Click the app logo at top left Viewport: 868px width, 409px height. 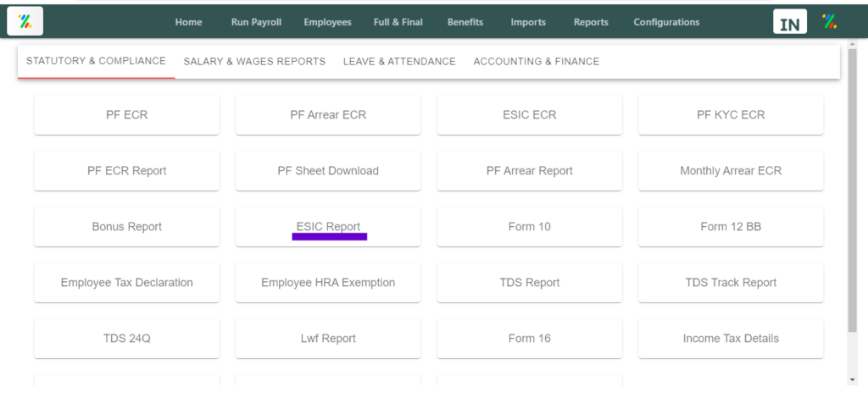[25, 21]
